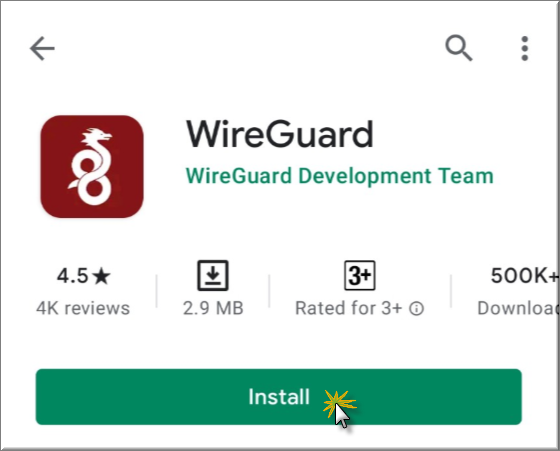Viewport: 560px width, 451px height.
Task: Click the WireGuard app title
Action: click(x=280, y=135)
